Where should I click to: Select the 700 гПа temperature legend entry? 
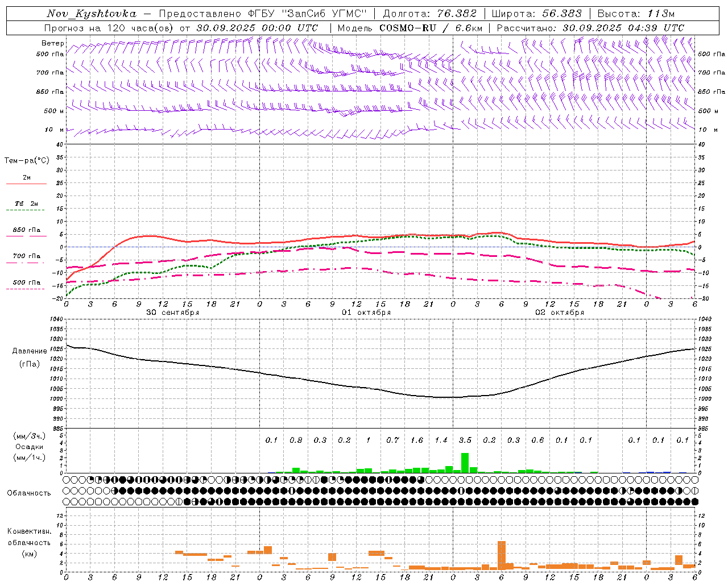(26, 256)
